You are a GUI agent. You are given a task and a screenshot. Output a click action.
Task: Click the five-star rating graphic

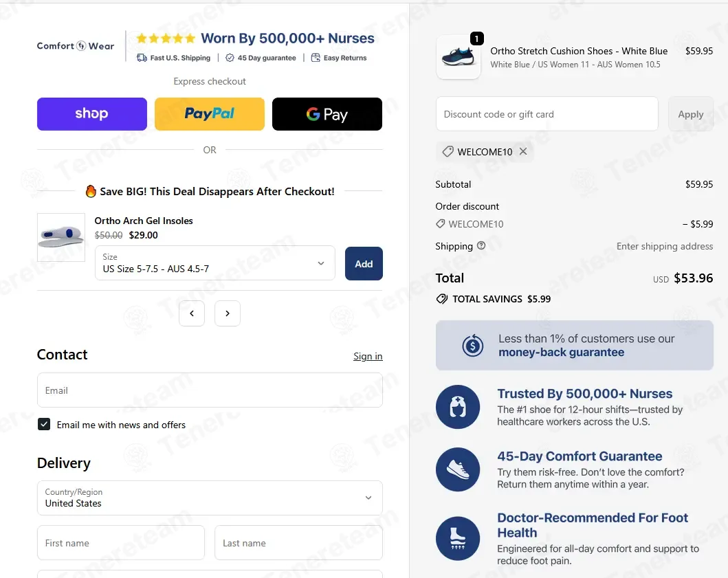click(x=166, y=38)
